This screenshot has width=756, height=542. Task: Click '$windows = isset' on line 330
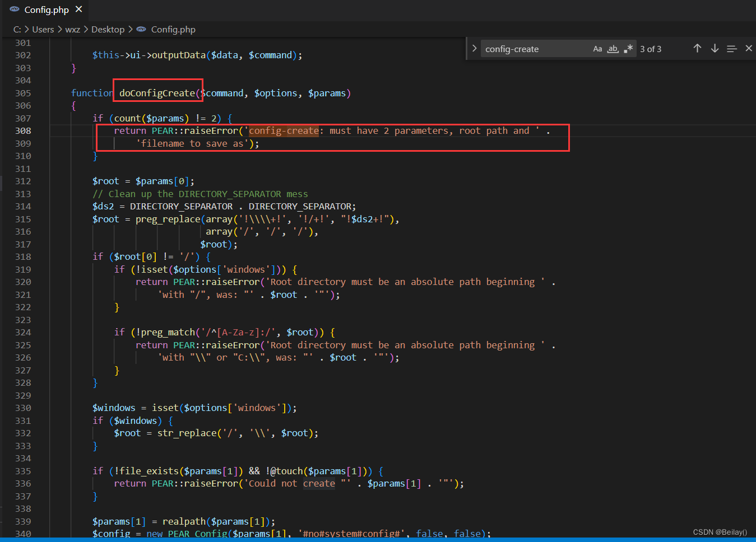[x=135, y=408]
